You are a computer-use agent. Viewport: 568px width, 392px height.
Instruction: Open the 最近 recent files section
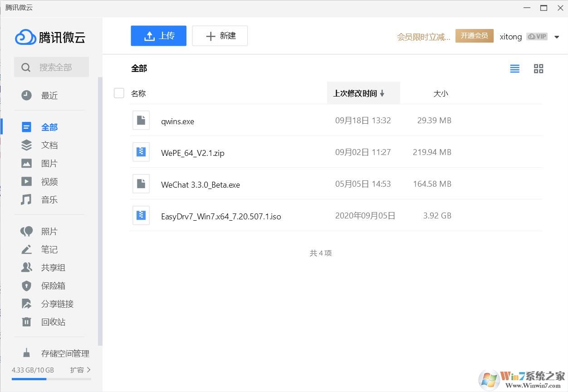[49, 95]
